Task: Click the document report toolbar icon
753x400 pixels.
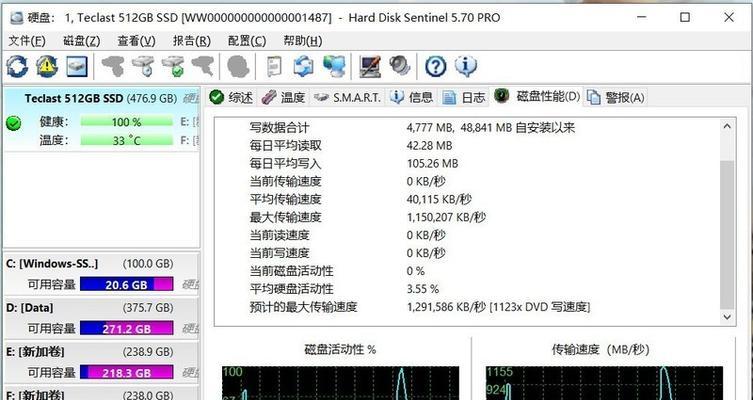Action: [x=274, y=66]
